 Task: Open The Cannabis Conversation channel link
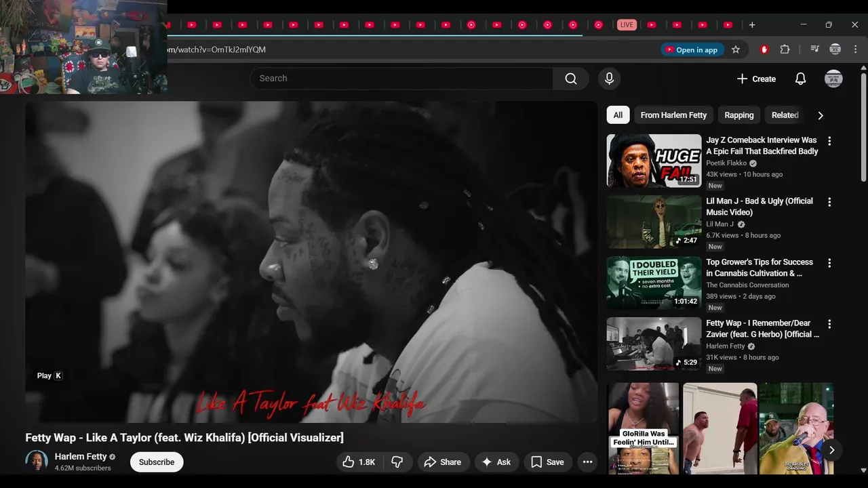(x=747, y=285)
